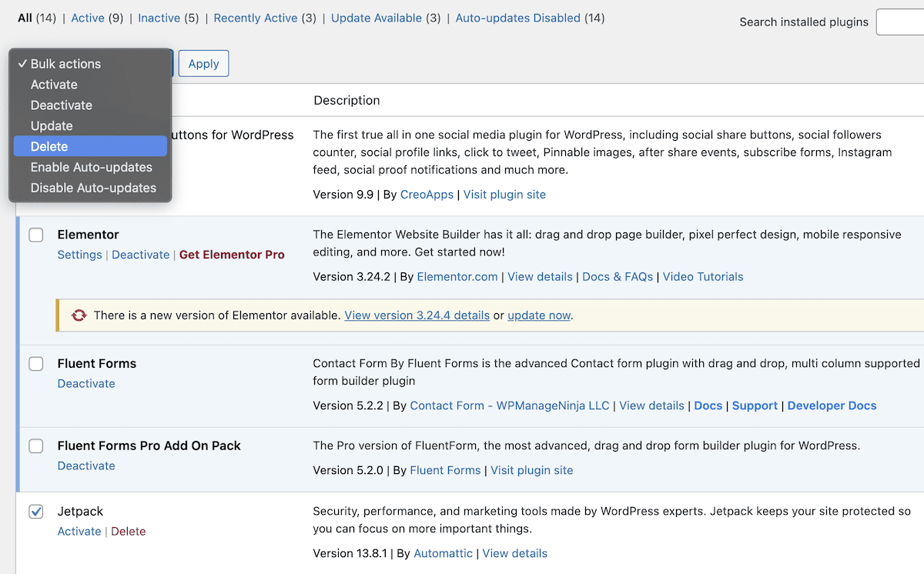Click the Elementor update refresh icon
Screen dimensions: 924x574
pyautogui.click(x=79, y=315)
